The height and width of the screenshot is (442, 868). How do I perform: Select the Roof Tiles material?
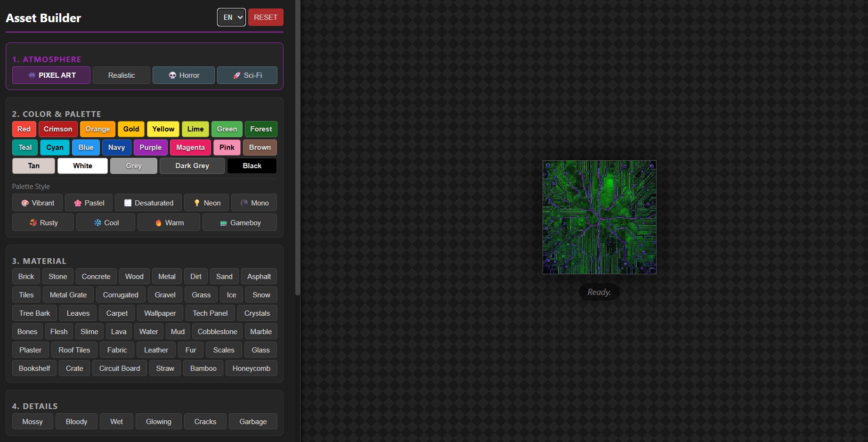pos(74,350)
